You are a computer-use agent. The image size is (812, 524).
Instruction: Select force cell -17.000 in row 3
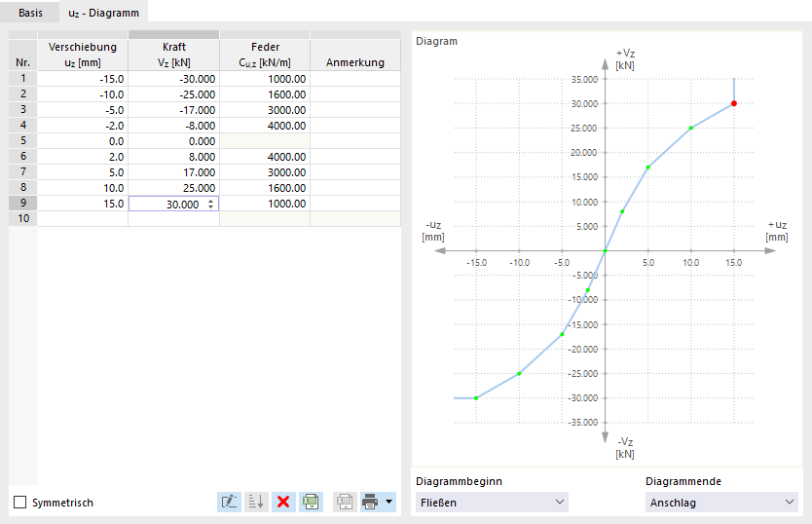tap(174, 110)
